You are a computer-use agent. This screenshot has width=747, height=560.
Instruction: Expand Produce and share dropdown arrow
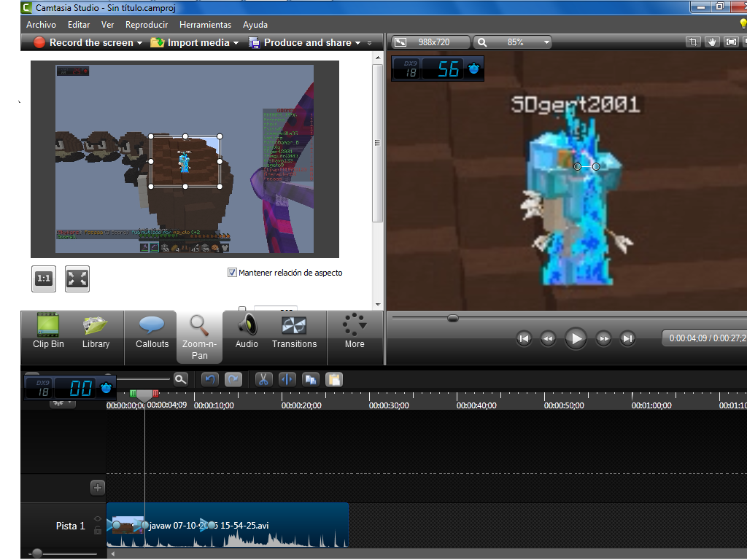point(357,43)
